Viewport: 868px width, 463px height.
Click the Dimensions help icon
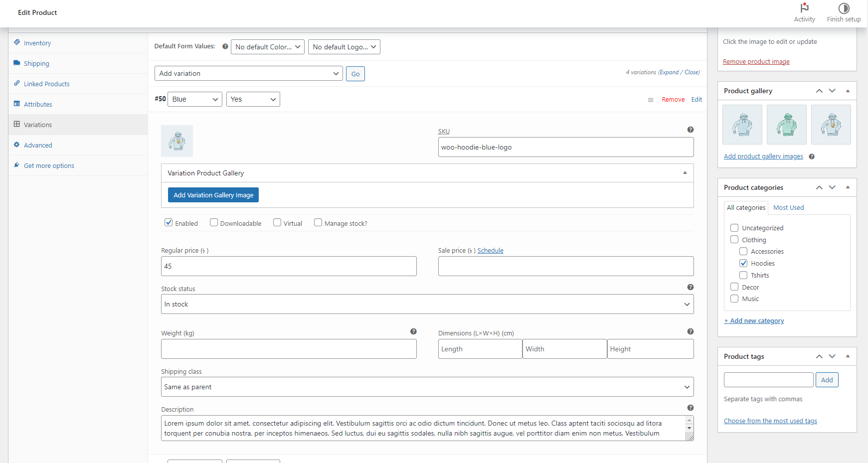pos(691,331)
